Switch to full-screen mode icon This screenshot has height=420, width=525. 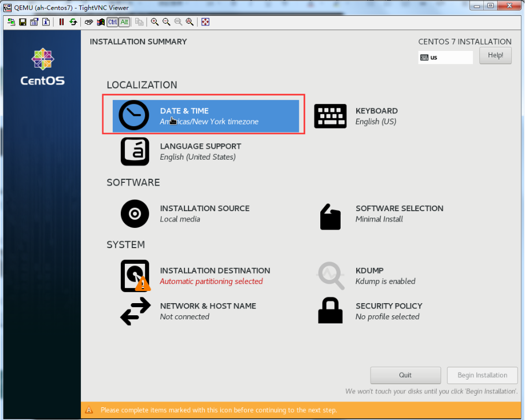205,22
